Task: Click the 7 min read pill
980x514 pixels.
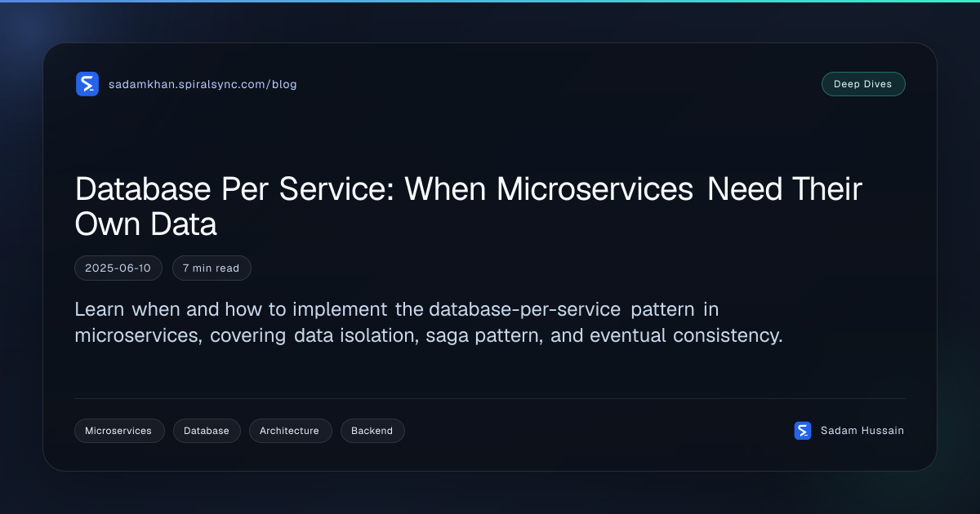Action: pyautogui.click(x=212, y=268)
